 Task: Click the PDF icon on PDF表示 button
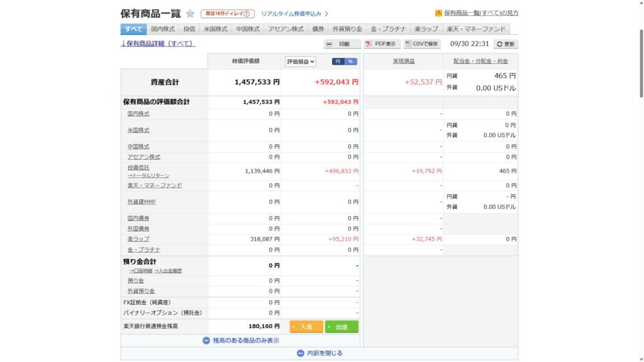(x=369, y=44)
